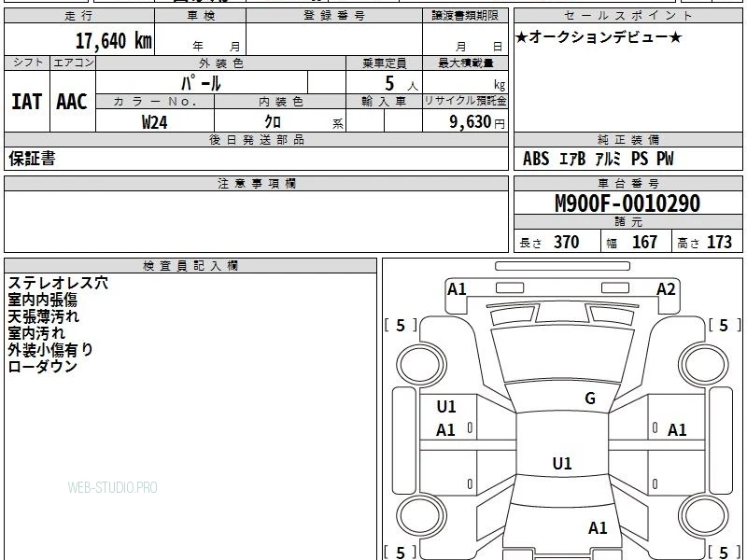Select the 後日発送部品 header

[x=256, y=139]
